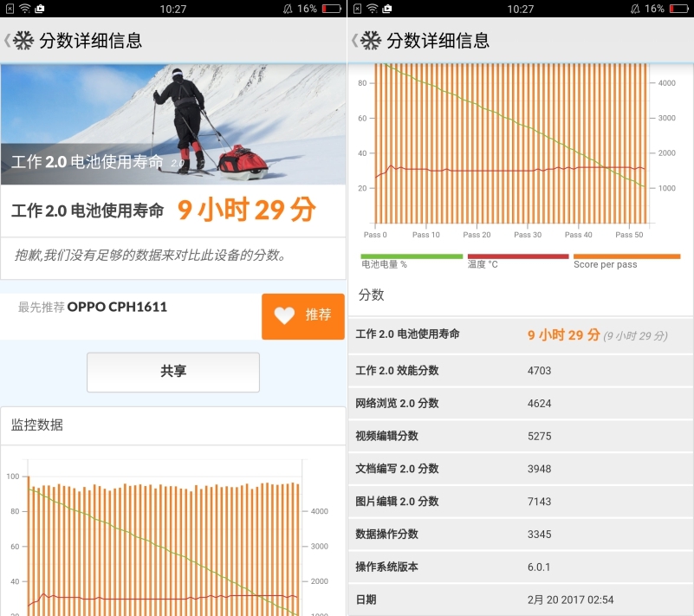Tap the Pass 40 label on the right chart axis
The image size is (694, 616).
[x=578, y=235]
